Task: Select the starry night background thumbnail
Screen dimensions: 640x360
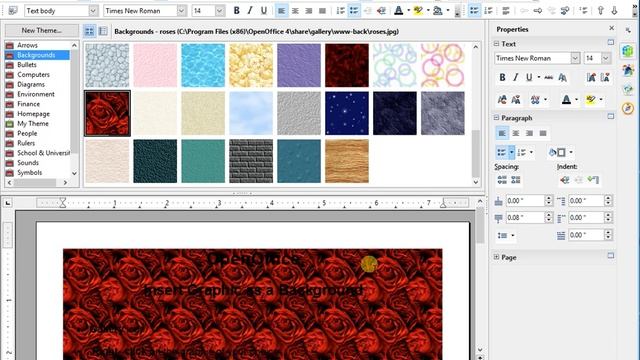Action: pyautogui.click(x=347, y=113)
